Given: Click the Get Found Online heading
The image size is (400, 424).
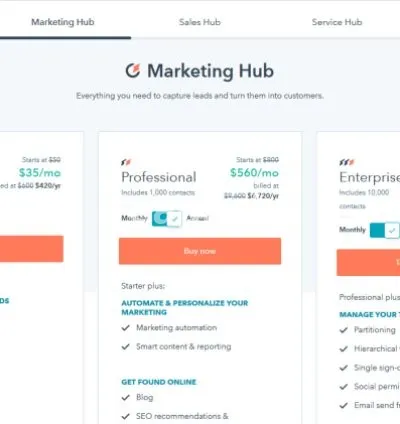Looking at the screenshot, I should pos(159,382).
